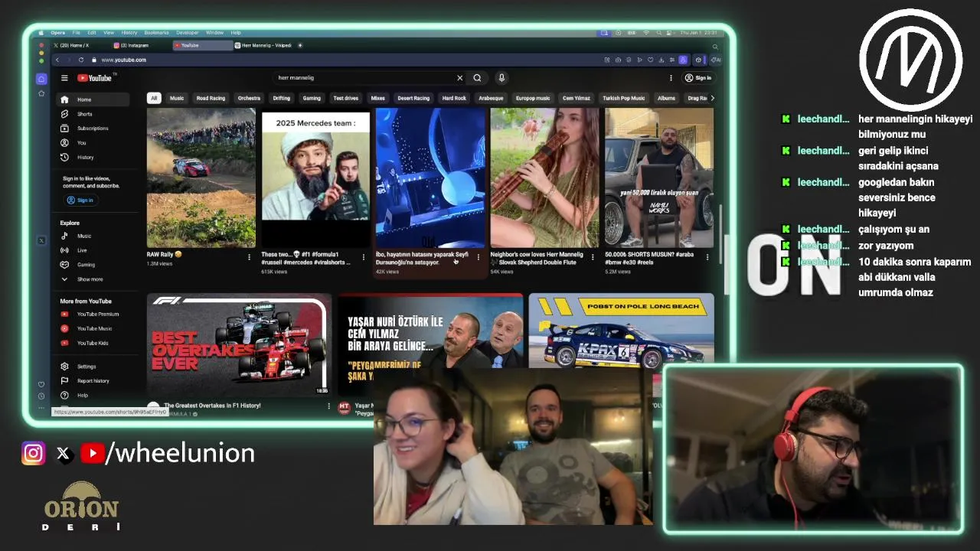Clear the search box with the X icon
The height and width of the screenshot is (551, 980).
click(x=459, y=78)
